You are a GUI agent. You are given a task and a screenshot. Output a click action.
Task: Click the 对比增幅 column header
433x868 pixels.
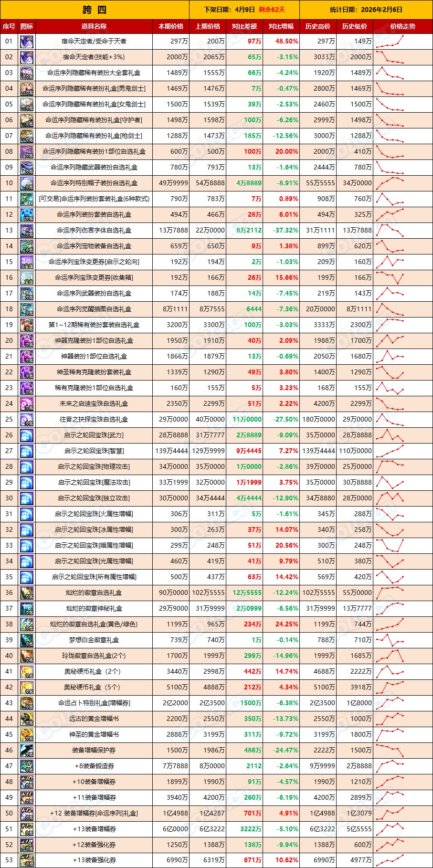coord(281,26)
